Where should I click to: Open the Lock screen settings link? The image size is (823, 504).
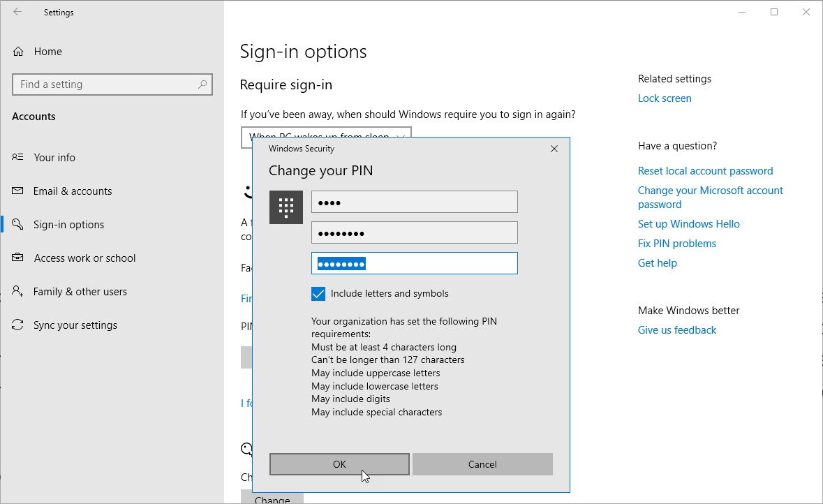point(665,98)
